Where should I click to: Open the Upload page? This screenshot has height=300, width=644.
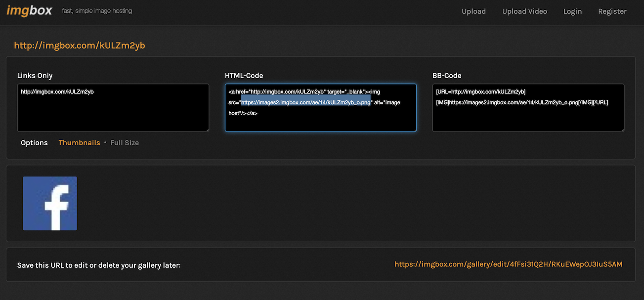coord(473,11)
